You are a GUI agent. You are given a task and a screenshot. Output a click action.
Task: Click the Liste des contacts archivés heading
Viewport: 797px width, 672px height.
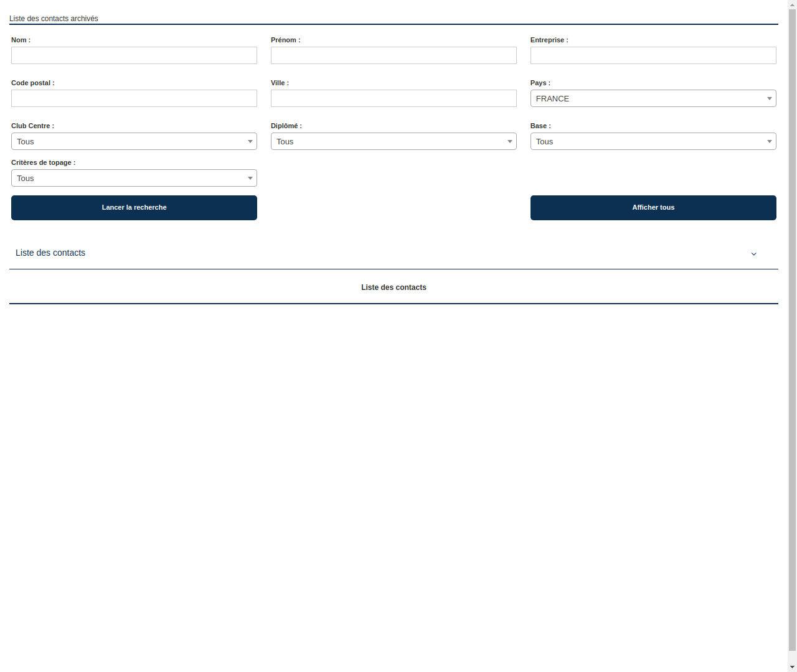pyautogui.click(x=54, y=19)
